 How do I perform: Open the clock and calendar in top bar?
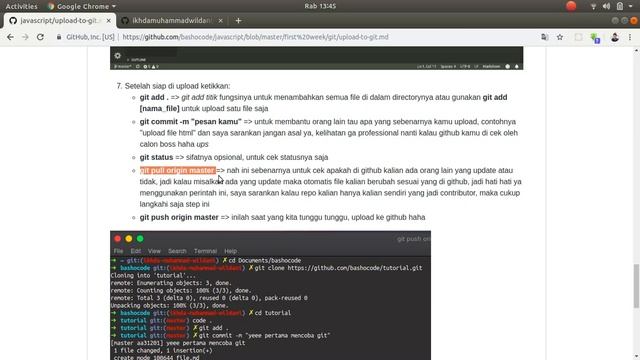pyautogui.click(x=320, y=6)
